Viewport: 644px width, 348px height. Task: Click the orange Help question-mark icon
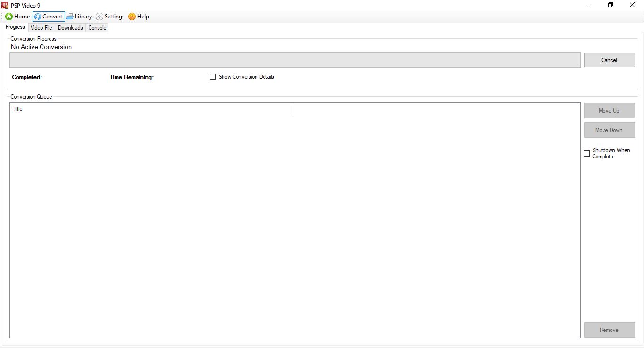pos(132,17)
